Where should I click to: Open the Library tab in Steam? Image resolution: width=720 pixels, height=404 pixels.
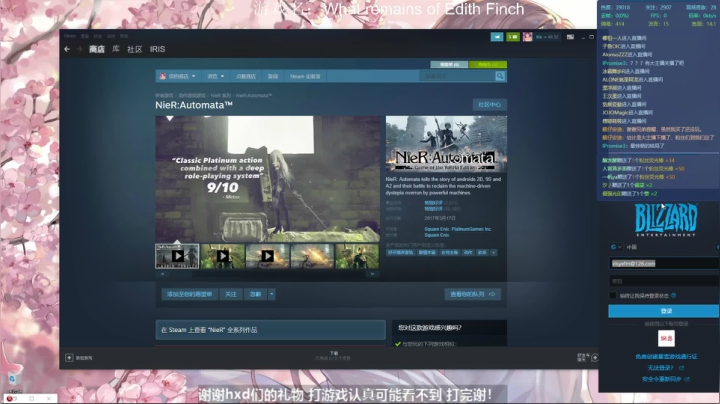pyautogui.click(x=116, y=49)
